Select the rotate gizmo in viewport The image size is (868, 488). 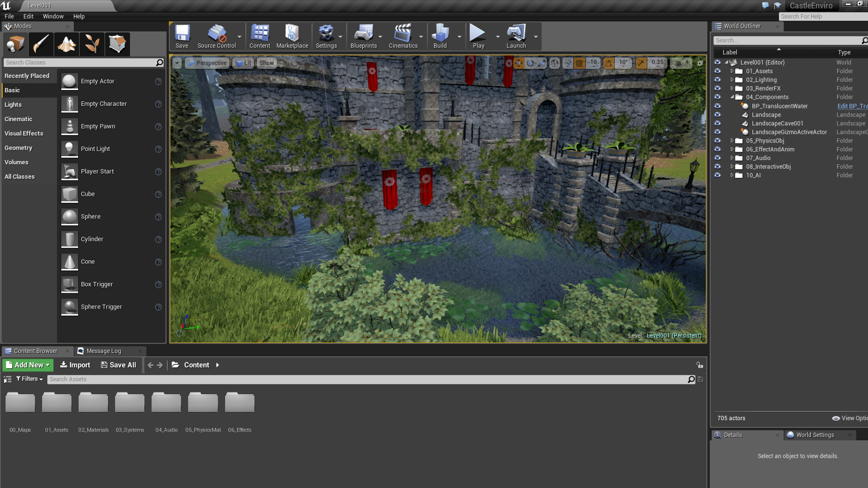531,63
